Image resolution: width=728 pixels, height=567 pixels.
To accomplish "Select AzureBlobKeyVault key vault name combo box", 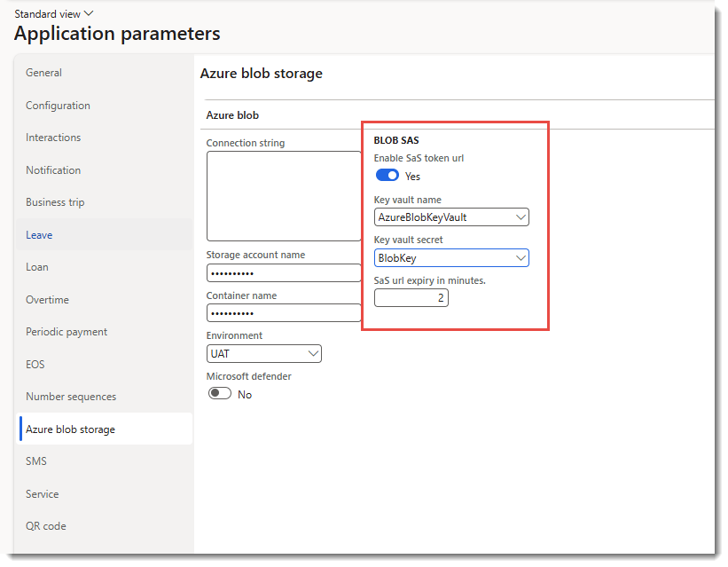I will click(451, 217).
